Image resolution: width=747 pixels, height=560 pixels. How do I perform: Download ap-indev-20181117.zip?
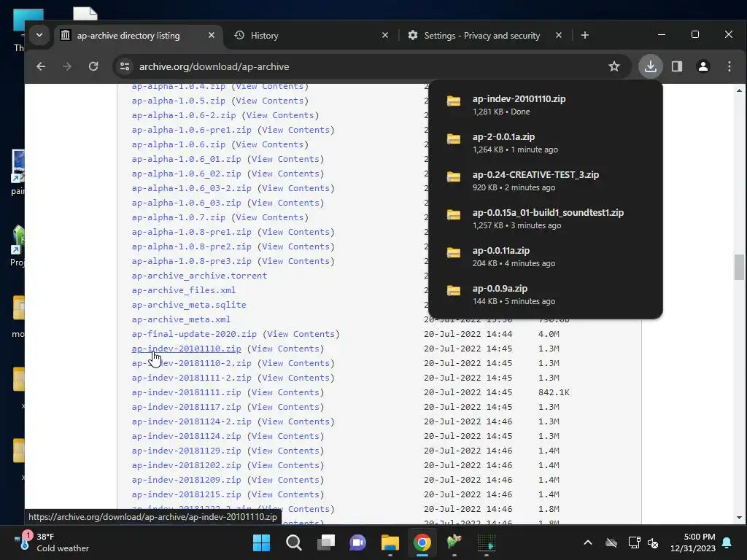click(x=186, y=407)
